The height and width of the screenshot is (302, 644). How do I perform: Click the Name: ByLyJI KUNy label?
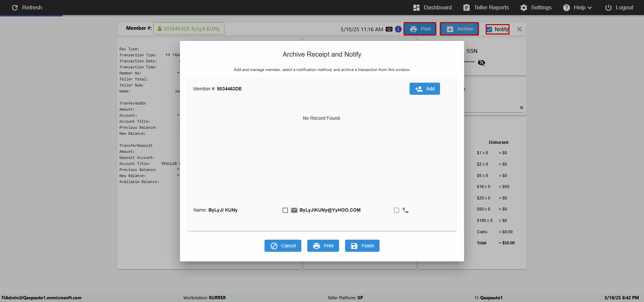[x=215, y=210]
